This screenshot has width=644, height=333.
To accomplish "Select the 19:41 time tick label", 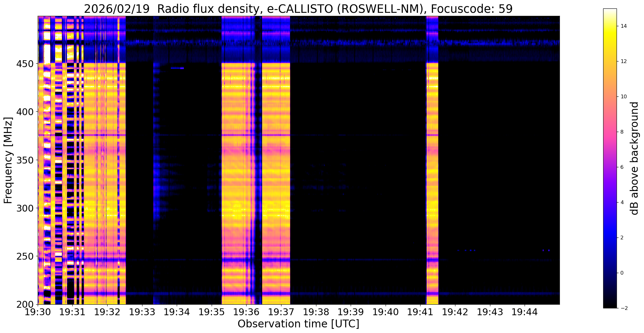I will (x=421, y=312).
